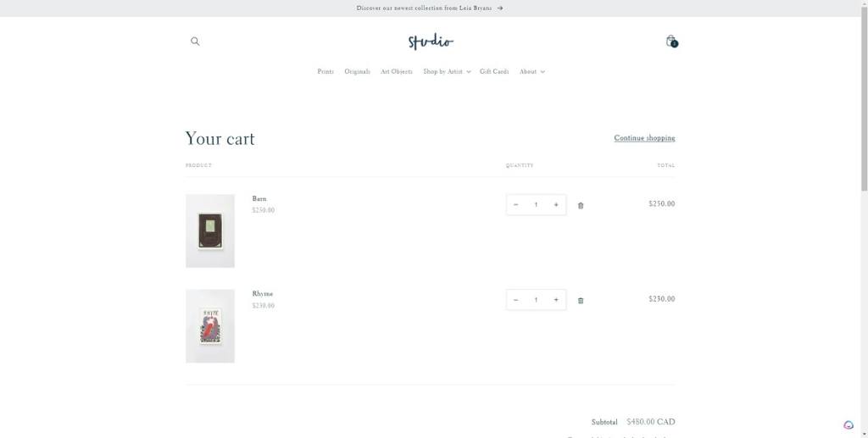The image size is (868, 438).
Task: Select the Art Objects menu item
Action: pyautogui.click(x=397, y=71)
